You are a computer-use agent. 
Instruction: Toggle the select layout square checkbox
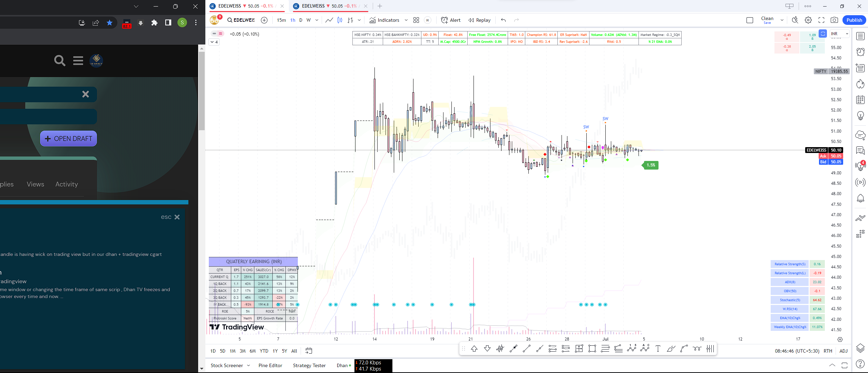click(750, 20)
